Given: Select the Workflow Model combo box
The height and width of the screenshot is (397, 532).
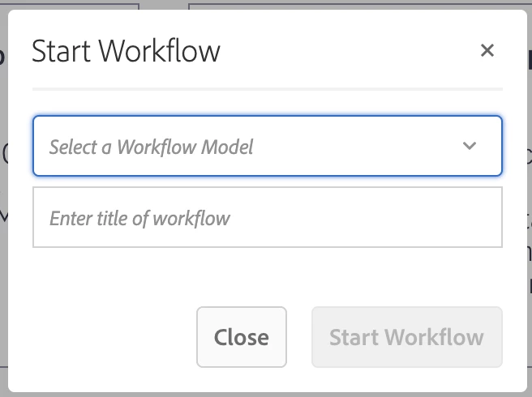Looking at the screenshot, I should click(x=267, y=147).
